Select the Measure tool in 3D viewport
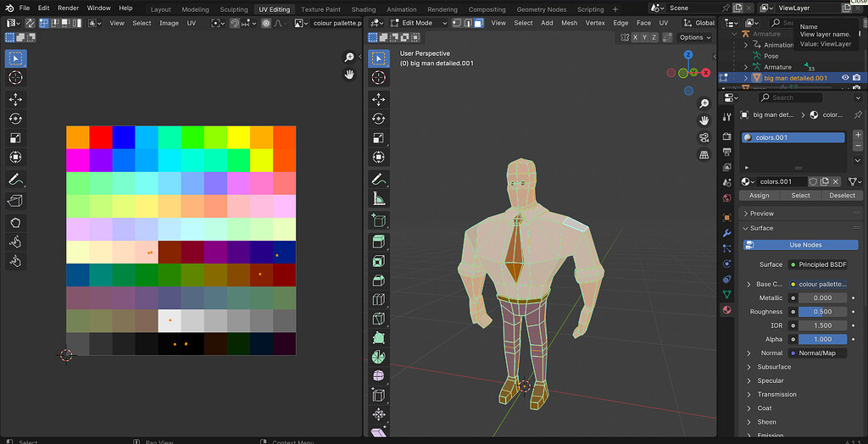 379,198
